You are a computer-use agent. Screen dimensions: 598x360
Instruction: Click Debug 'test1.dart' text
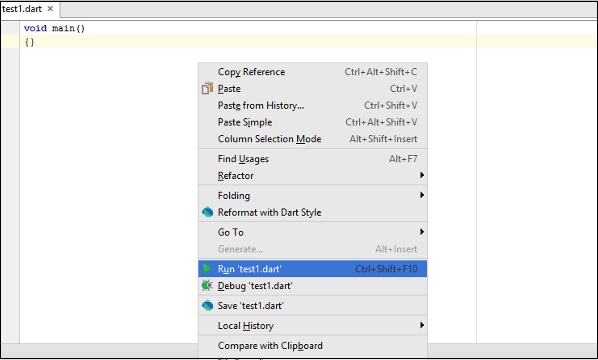(x=255, y=286)
